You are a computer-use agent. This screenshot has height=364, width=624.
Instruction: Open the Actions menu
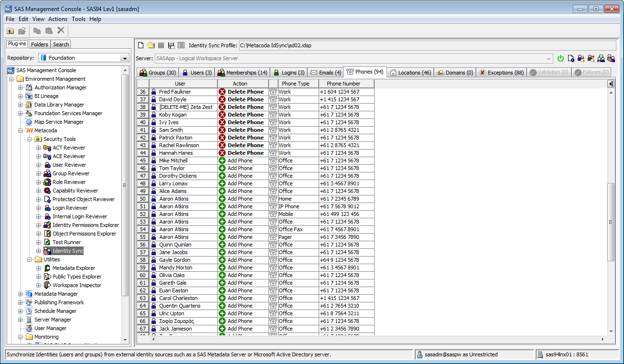[x=58, y=19]
